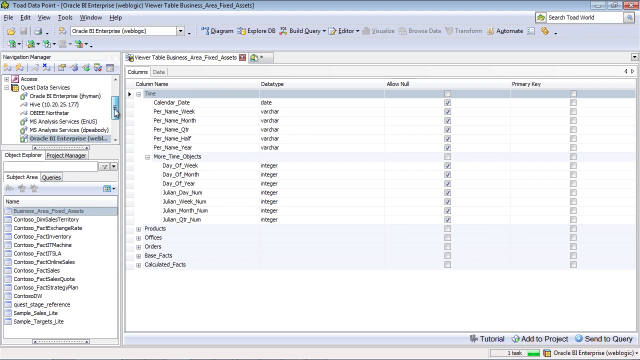Expand the Calculated_Facts node

pyautogui.click(x=138, y=265)
